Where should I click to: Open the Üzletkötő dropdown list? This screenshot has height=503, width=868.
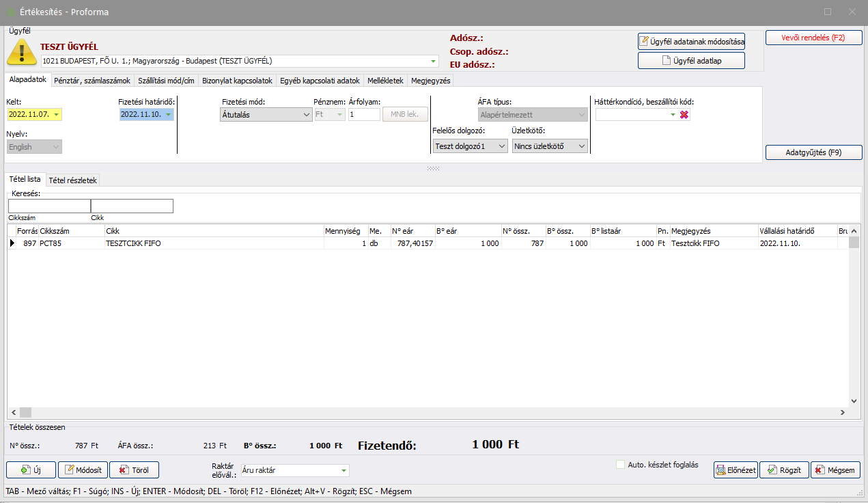582,146
